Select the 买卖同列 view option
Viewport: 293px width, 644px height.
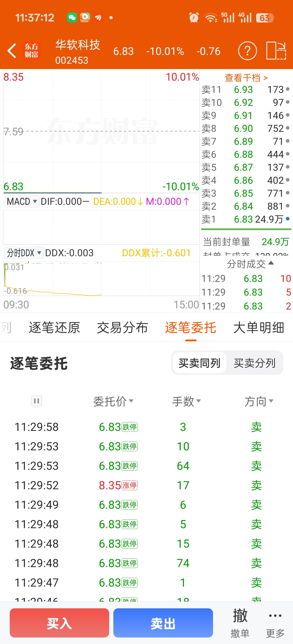(199, 363)
